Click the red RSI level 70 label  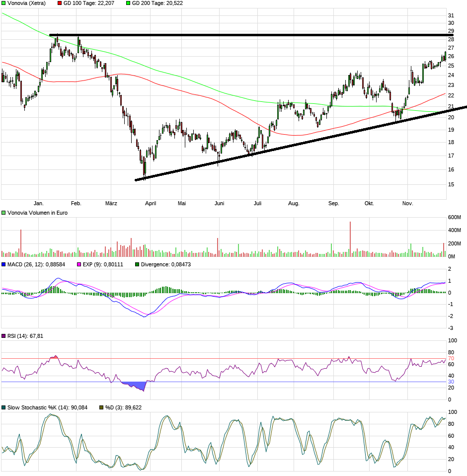pyautogui.click(x=451, y=359)
